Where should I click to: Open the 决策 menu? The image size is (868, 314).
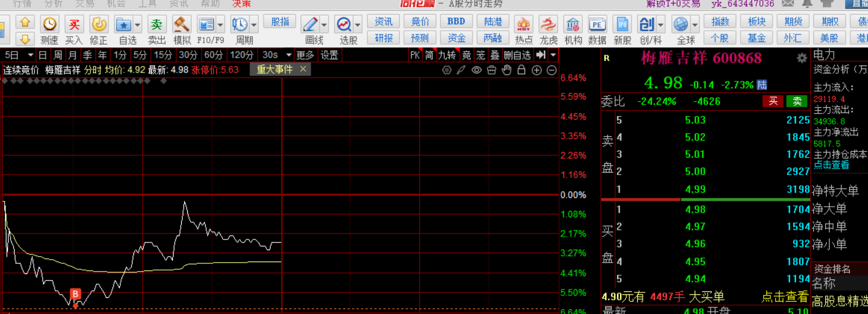241,4
